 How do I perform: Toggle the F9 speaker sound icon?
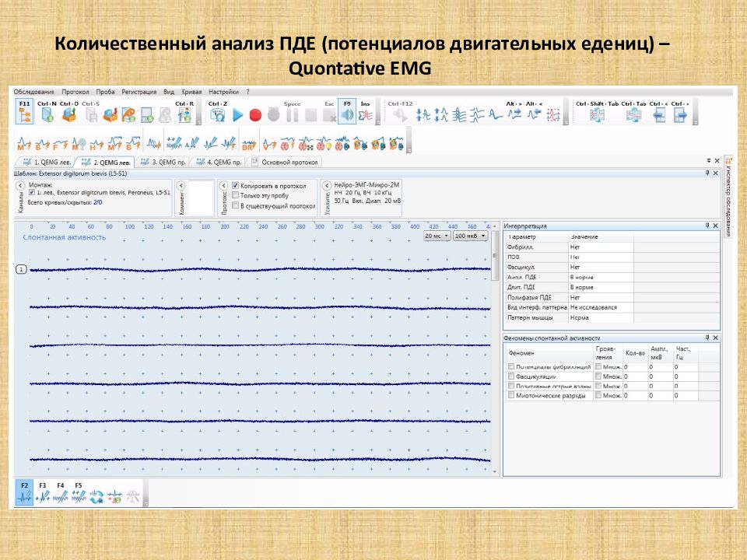tap(347, 111)
